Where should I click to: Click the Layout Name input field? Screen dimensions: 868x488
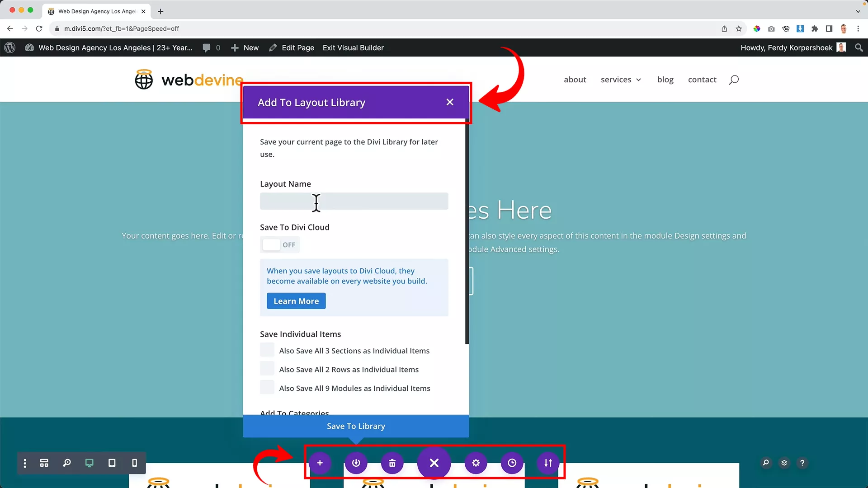click(x=354, y=201)
